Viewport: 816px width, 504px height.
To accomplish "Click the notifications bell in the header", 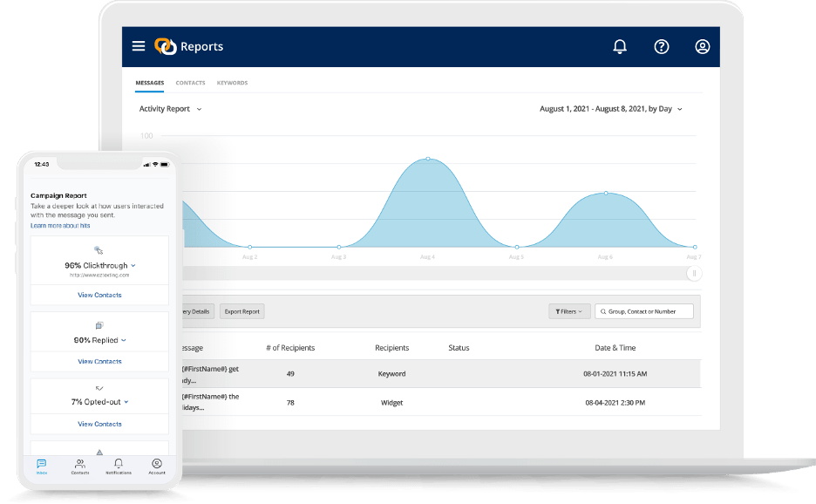I will click(x=620, y=47).
